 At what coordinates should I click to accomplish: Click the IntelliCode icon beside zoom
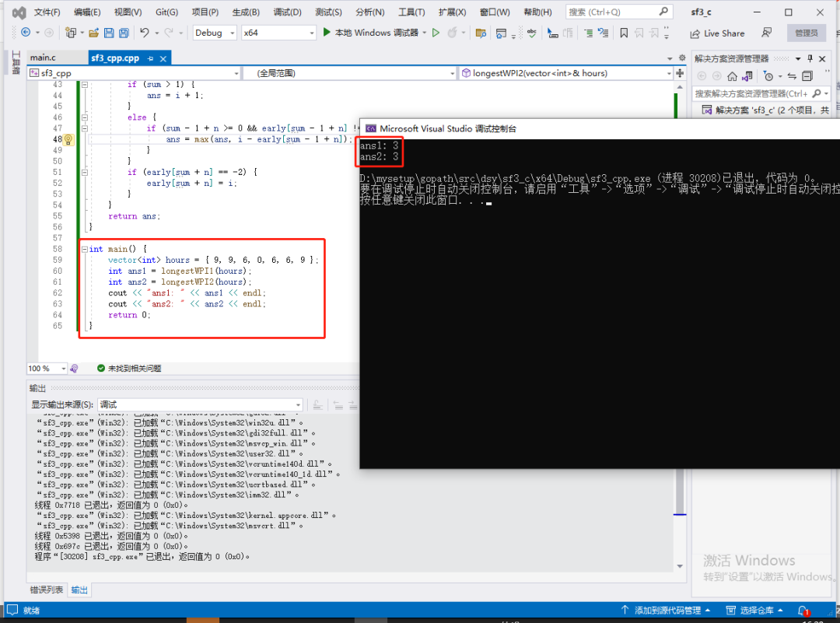(x=75, y=368)
